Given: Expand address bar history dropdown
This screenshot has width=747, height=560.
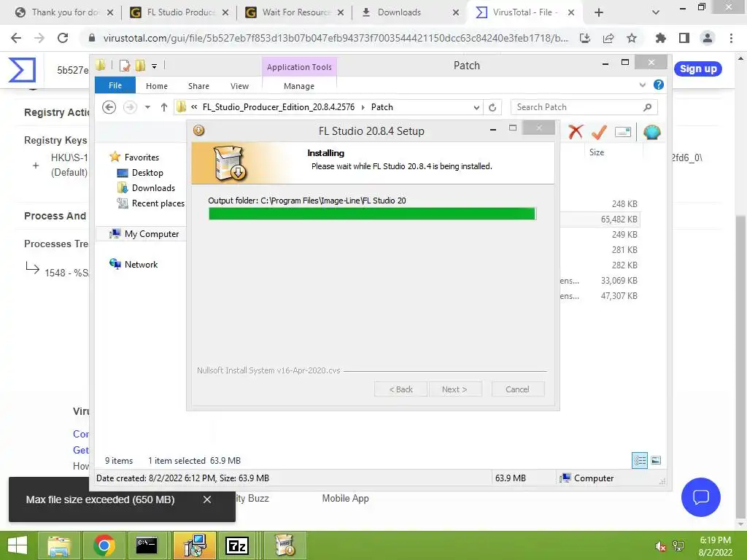Looking at the screenshot, I should pos(476,108).
